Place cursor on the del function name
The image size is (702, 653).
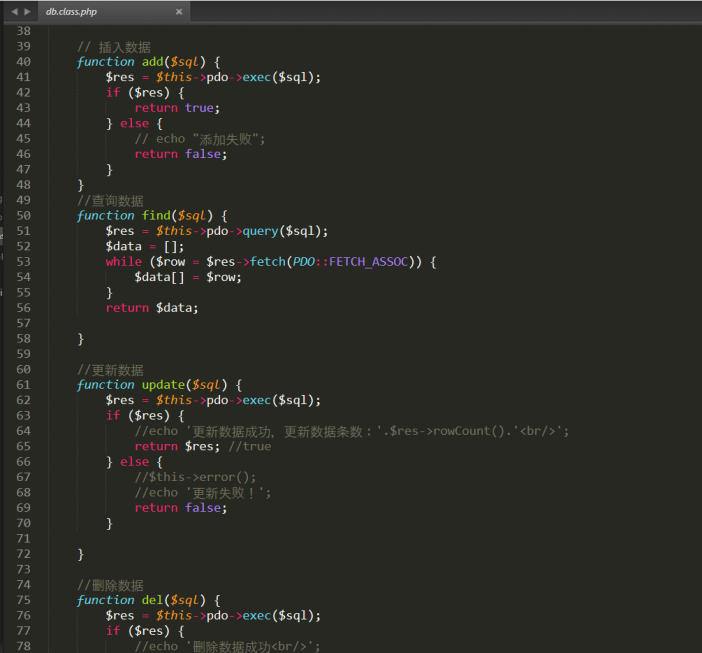pyautogui.click(x=153, y=601)
